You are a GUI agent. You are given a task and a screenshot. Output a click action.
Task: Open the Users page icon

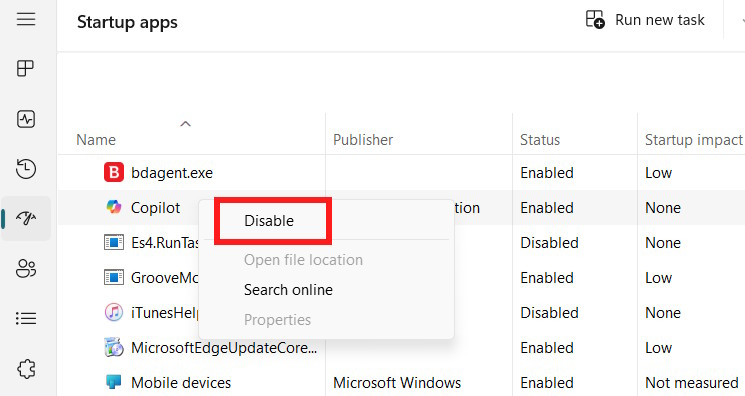pos(26,269)
